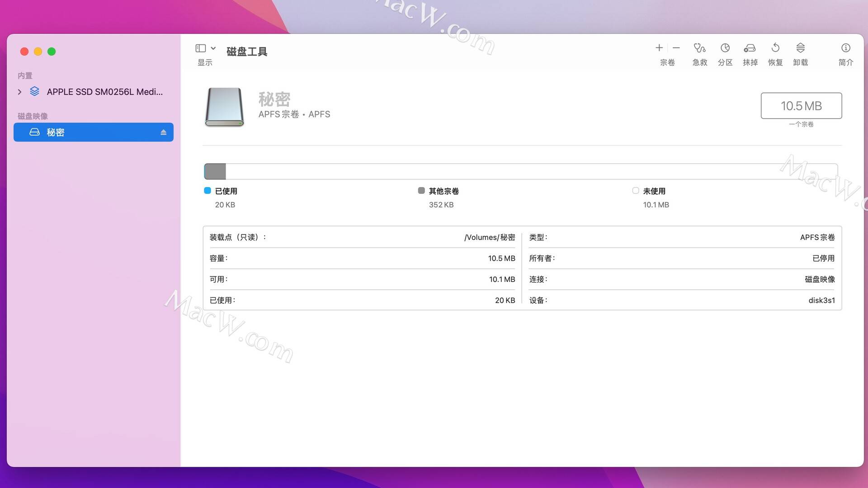Run First Aid (急救) stethoscope icon
Screen dimensions: 868x488
tap(700, 48)
